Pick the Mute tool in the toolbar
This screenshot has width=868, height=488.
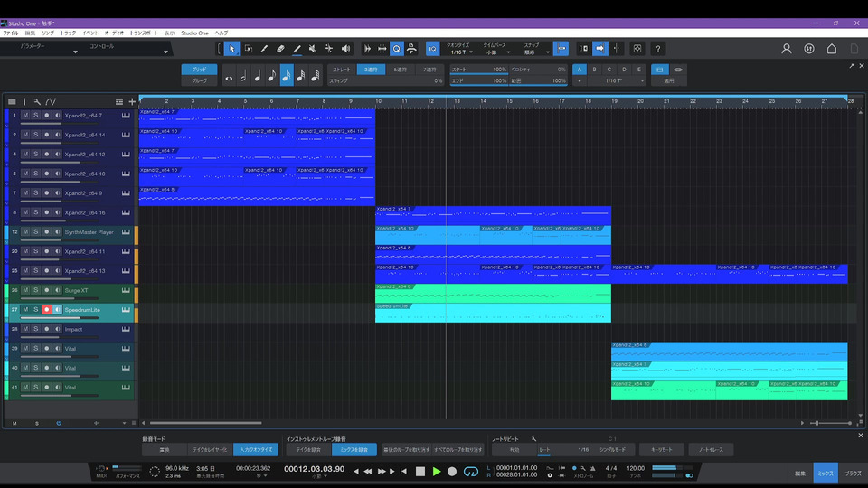click(x=312, y=49)
